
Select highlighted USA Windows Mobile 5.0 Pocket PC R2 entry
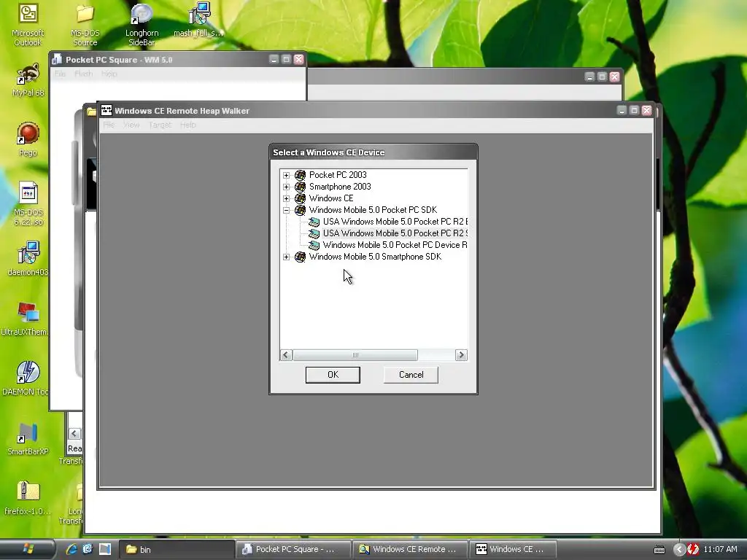tap(395, 233)
